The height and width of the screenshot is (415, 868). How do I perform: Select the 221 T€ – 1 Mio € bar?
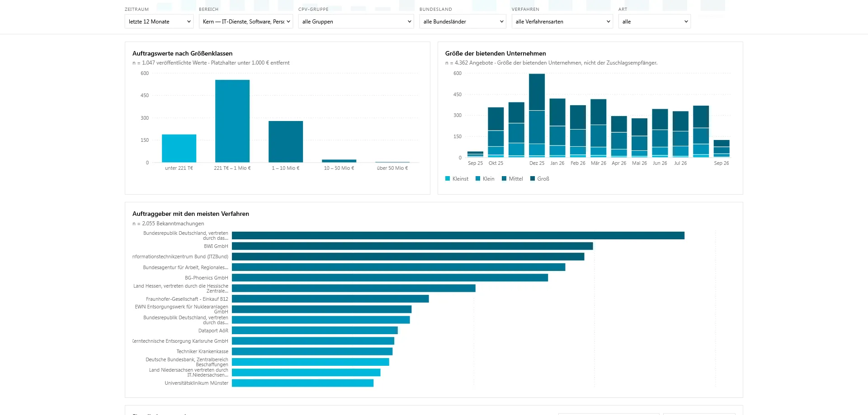pyautogui.click(x=232, y=121)
